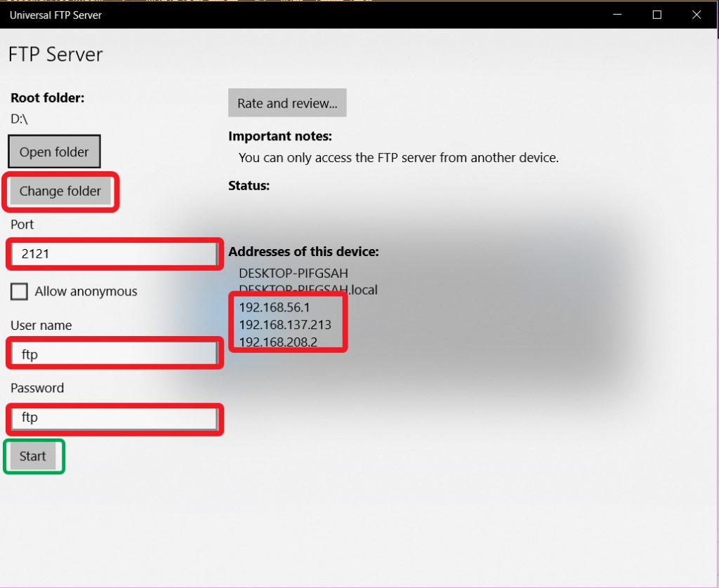Minimize the Universal FTP Server window
719x588 pixels.
coord(617,15)
